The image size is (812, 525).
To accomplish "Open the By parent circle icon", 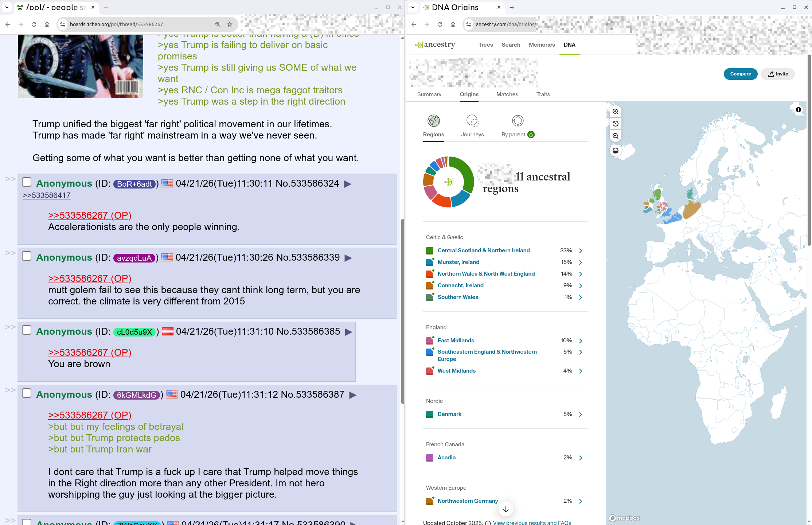I will tap(518, 121).
